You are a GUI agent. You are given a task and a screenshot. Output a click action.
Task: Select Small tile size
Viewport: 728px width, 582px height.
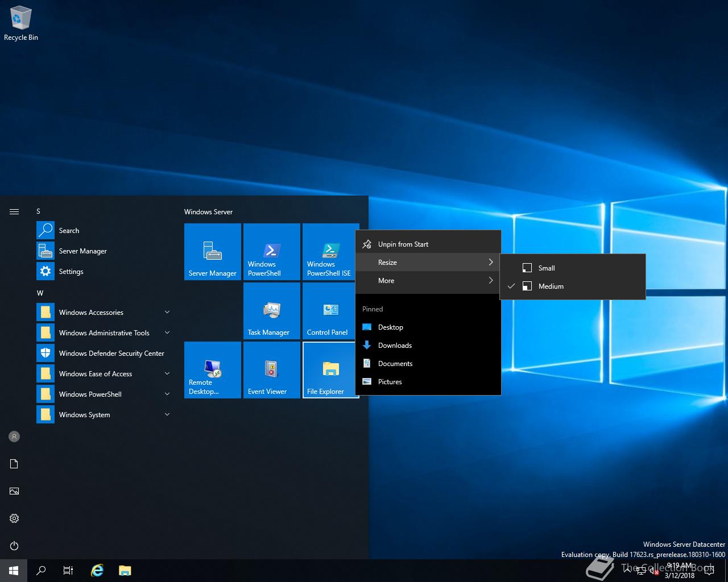[573, 268]
